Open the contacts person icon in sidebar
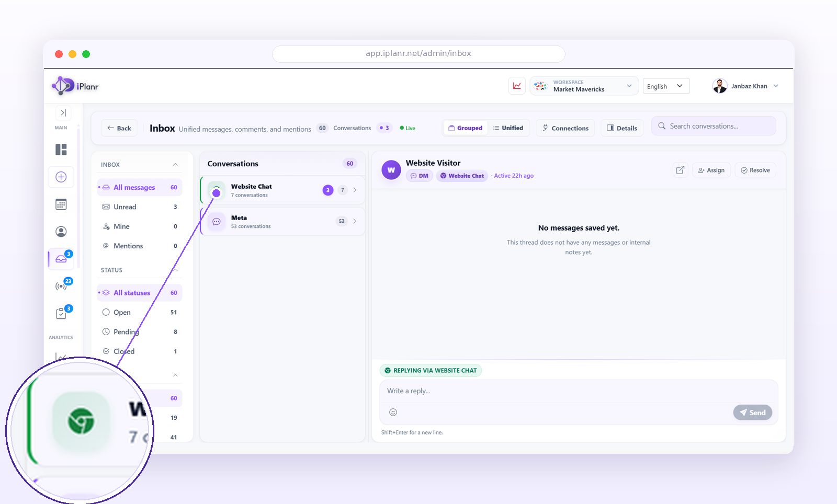Viewport: 837px width, 504px height. pos(61,232)
